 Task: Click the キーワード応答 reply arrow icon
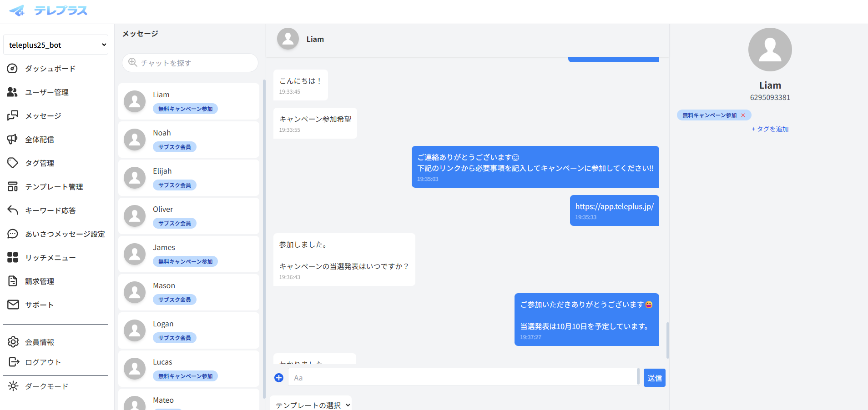click(13, 210)
